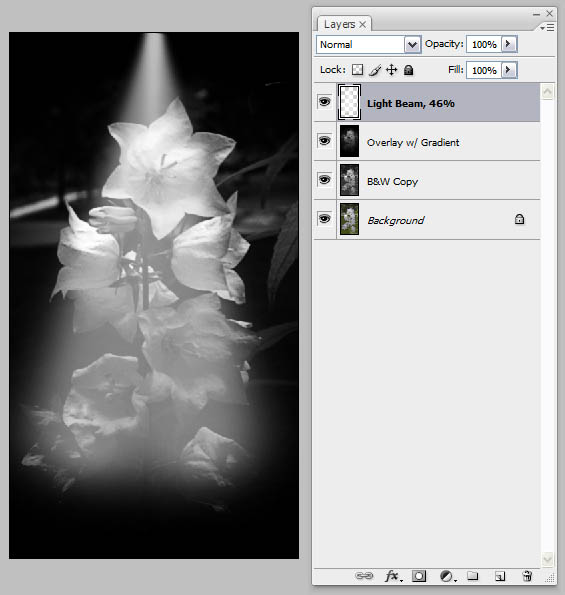Image resolution: width=565 pixels, height=595 pixels.
Task: Open the layer style fx menu
Action: pos(393,576)
